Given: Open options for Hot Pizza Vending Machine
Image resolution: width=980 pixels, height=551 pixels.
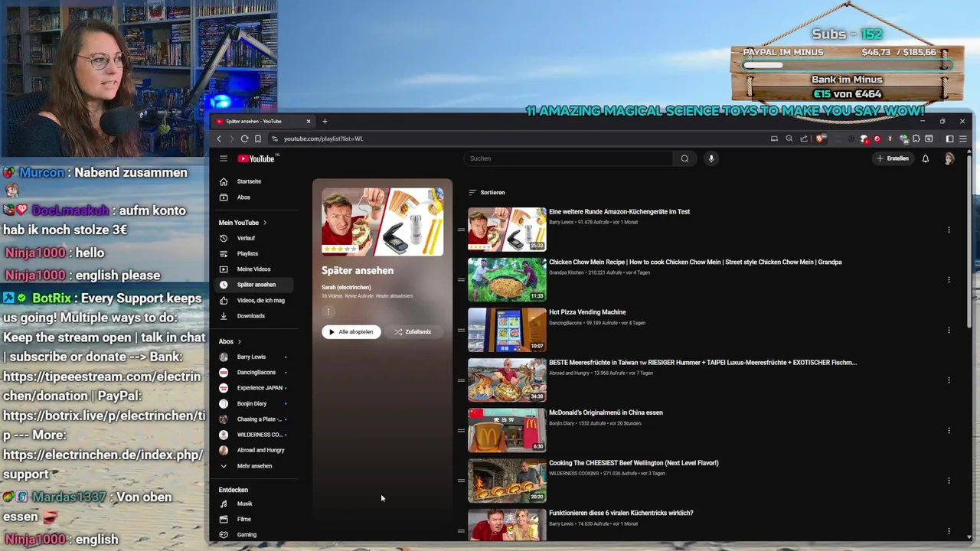Looking at the screenshot, I should point(949,330).
